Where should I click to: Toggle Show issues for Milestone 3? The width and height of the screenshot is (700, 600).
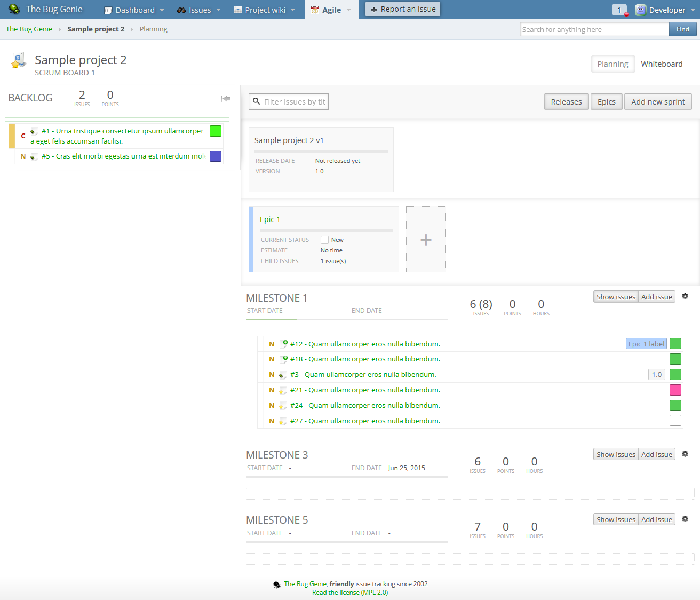click(616, 454)
